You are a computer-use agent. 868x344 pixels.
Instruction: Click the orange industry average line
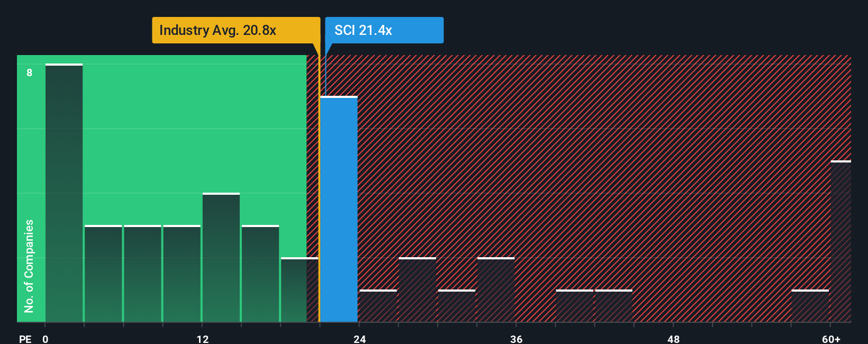pyautogui.click(x=319, y=188)
